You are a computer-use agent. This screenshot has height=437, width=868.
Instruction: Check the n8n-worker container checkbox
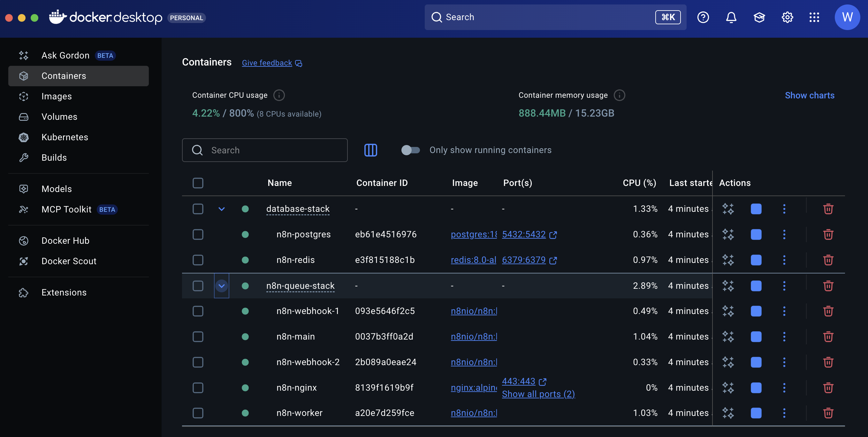pos(198,413)
